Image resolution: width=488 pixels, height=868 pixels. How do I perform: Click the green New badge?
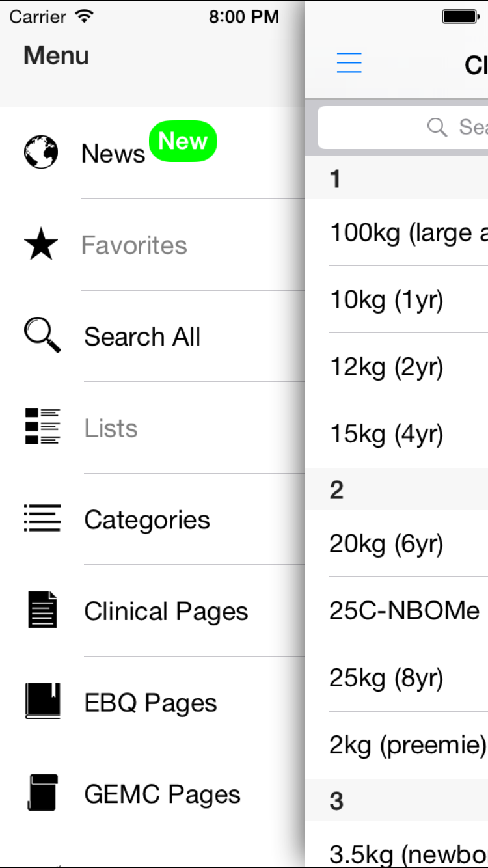tap(183, 141)
